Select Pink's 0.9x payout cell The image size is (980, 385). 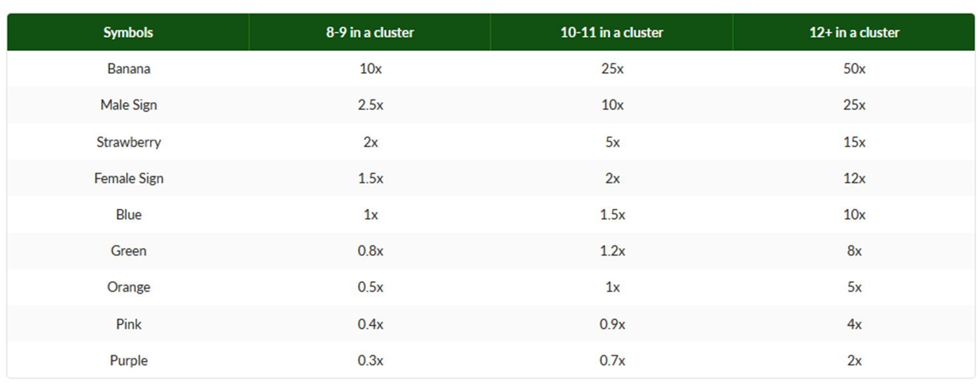pyautogui.click(x=612, y=324)
